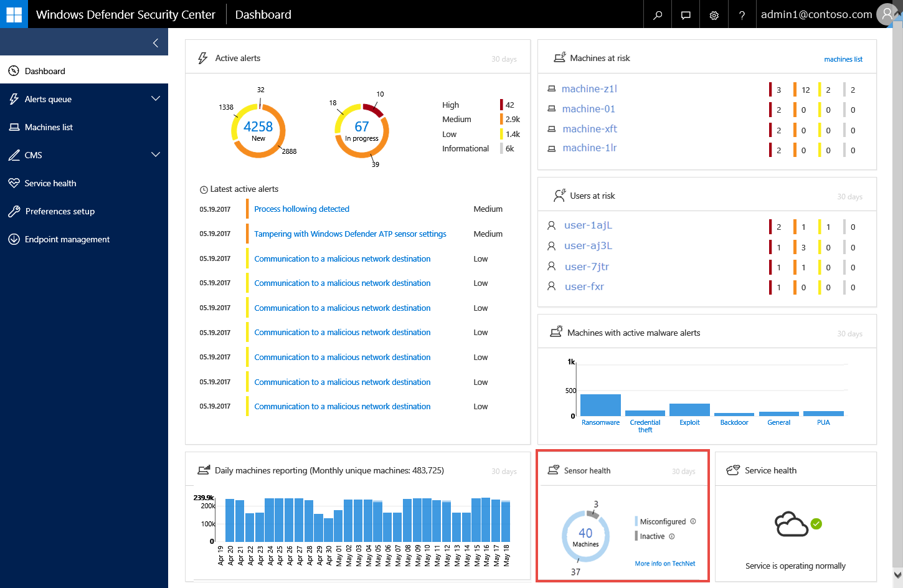The image size is (903, 588).
Task: Open the admin user avatar icon
Action: pyautogui.click(x=887, y=14)
